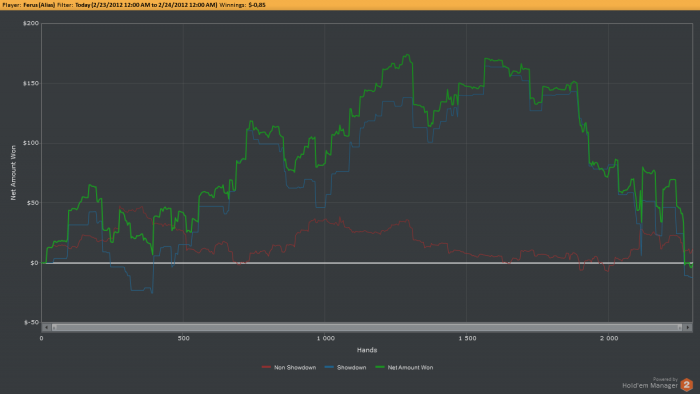Click the right grip handle of the scrollbar
Viewport: 700px width, 394px height.
point(680,328)
